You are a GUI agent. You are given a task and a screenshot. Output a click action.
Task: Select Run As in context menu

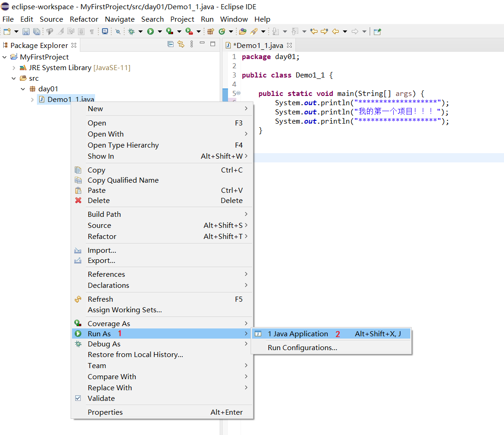click(x=162, y=334)
